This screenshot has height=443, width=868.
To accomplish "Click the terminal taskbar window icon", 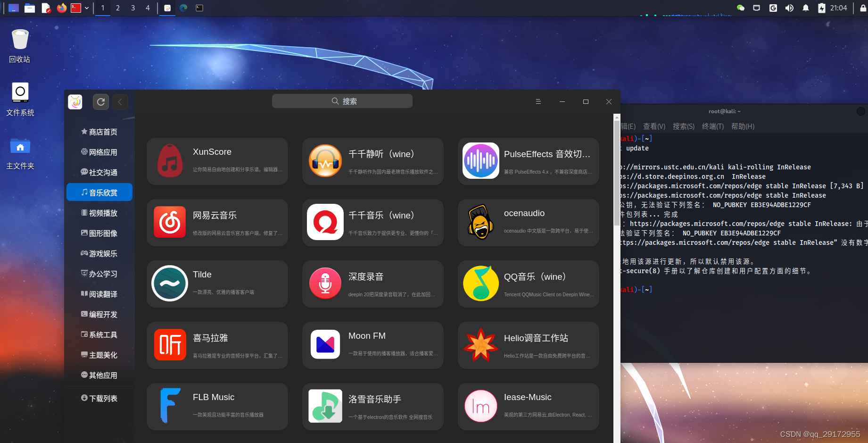I will (199, 8).
